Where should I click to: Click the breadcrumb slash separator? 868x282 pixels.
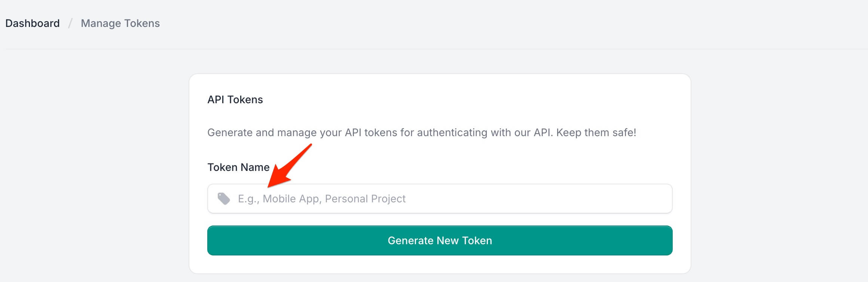[70, 24]
